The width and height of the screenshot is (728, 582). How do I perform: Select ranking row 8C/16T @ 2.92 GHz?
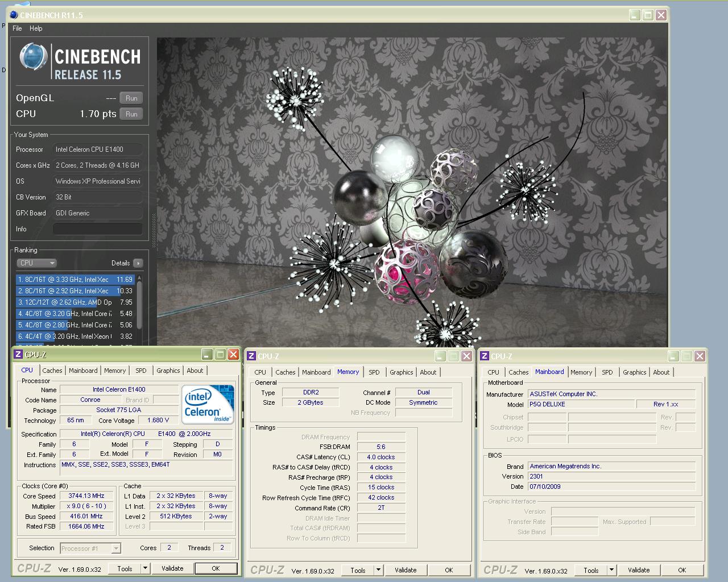click(x=75, y=291)
